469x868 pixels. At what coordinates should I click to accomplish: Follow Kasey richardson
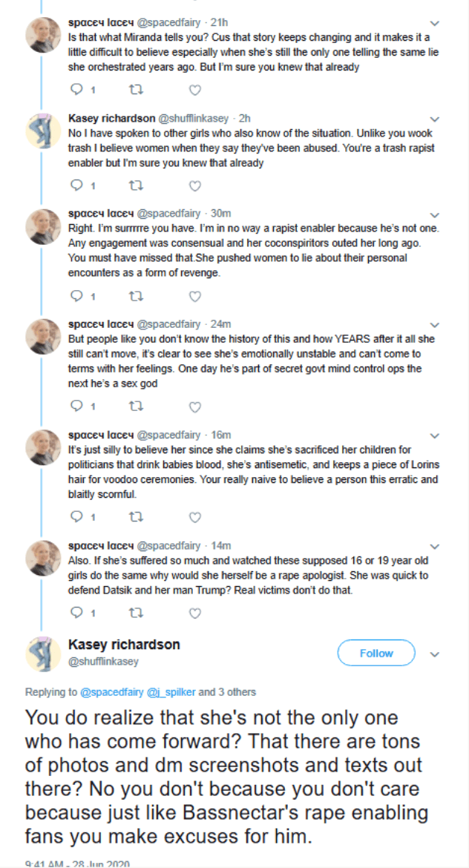click(375, 654)
